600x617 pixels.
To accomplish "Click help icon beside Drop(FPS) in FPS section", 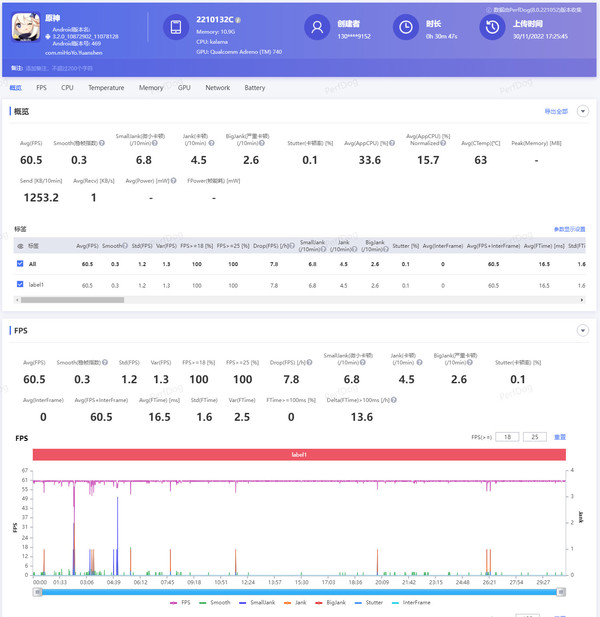I will click(310, 362).
